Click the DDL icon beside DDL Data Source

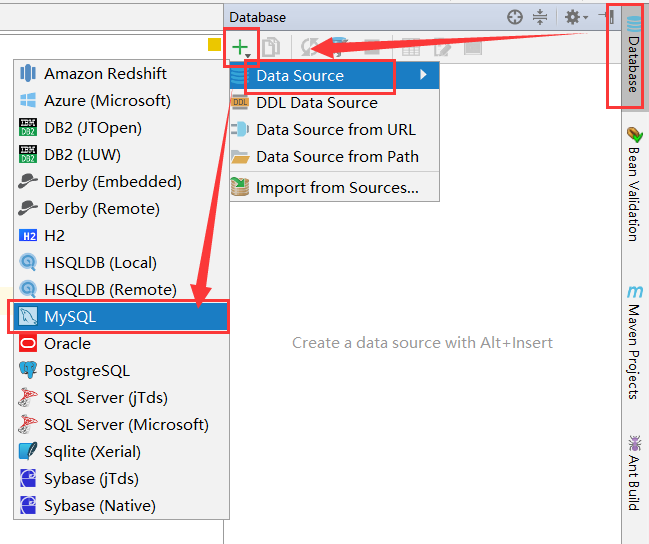tap(240, 102)
